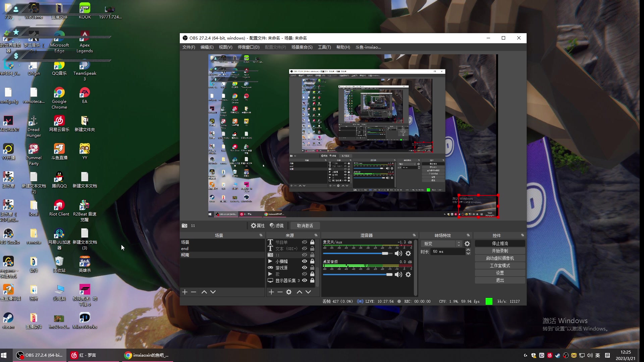The width and height of the screenshot is (644, 362).
Task: Open the 工具(T) menu
Action: [x=324, y=47]
